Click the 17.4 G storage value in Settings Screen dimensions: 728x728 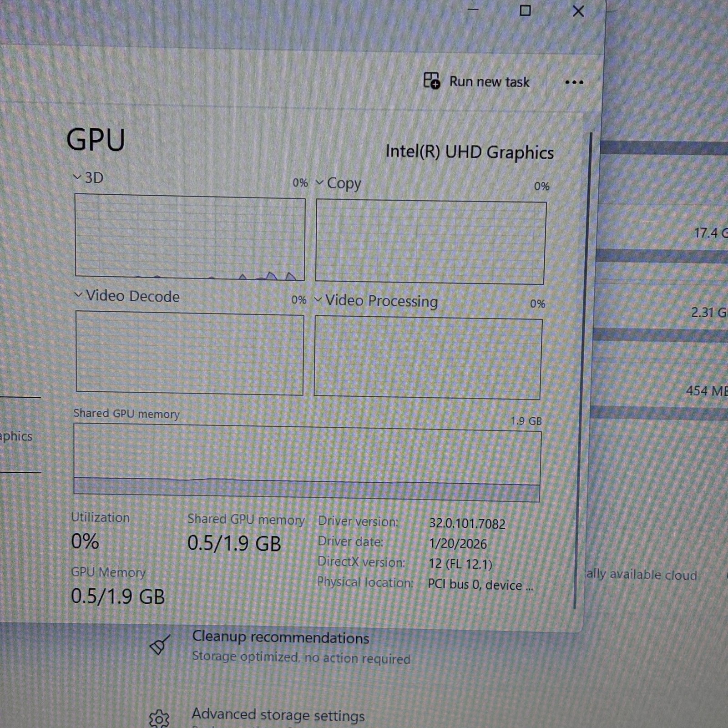[x=711, y=233]
